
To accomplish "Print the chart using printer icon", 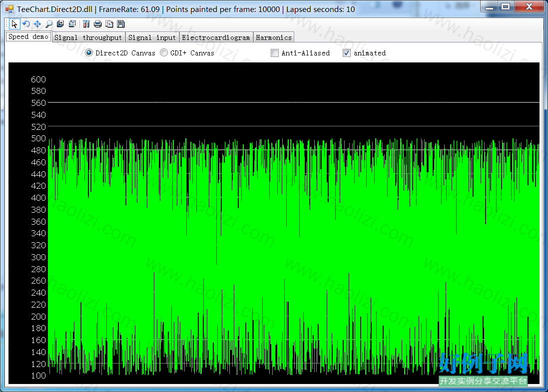I will click(97, 24).
